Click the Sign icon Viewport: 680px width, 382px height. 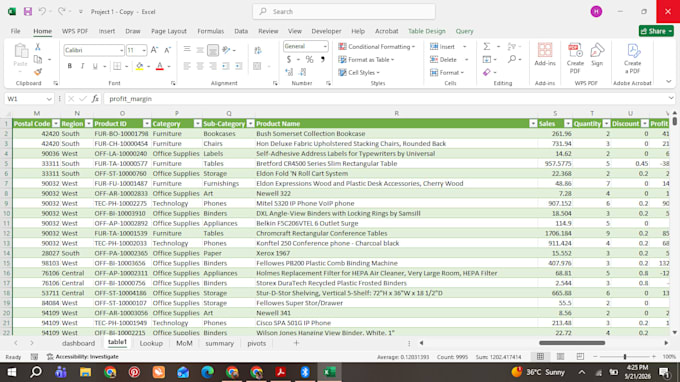pos(597,55)
